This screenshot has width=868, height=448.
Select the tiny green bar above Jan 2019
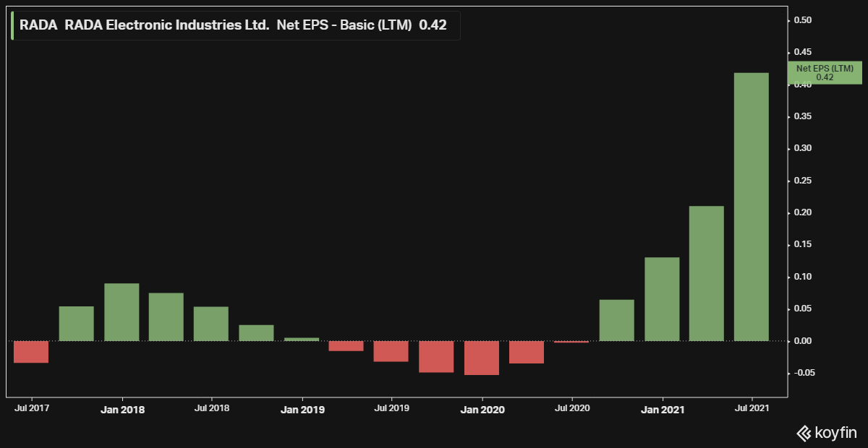click(x=302, y=339)
